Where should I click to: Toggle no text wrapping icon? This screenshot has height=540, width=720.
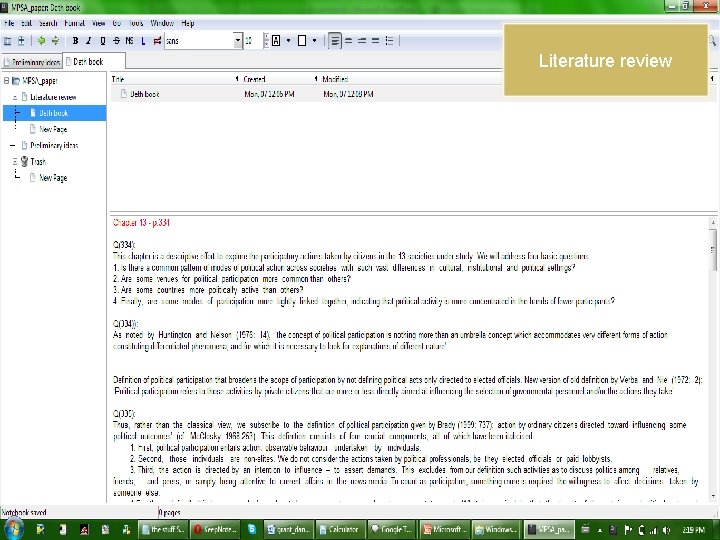[x=157, y=41]
